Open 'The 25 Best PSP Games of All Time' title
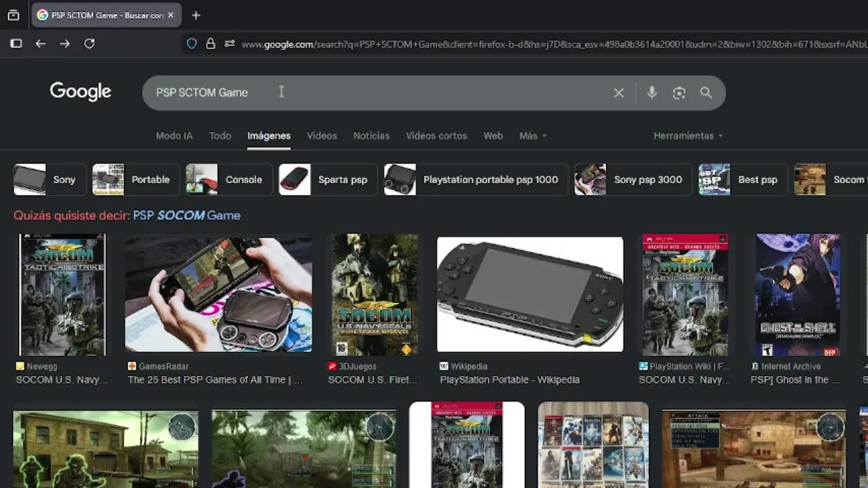This screenshot has height=488, width=868. pos(215,380)
